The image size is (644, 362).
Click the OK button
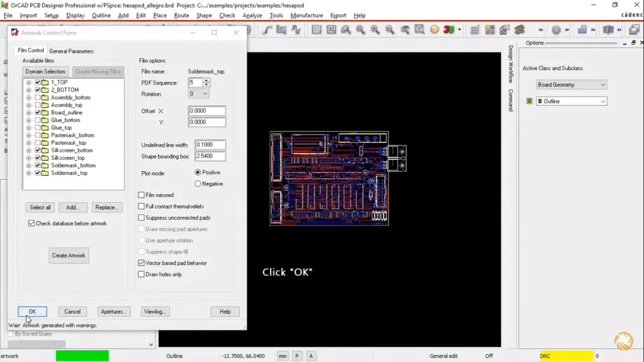coord(32,312)
